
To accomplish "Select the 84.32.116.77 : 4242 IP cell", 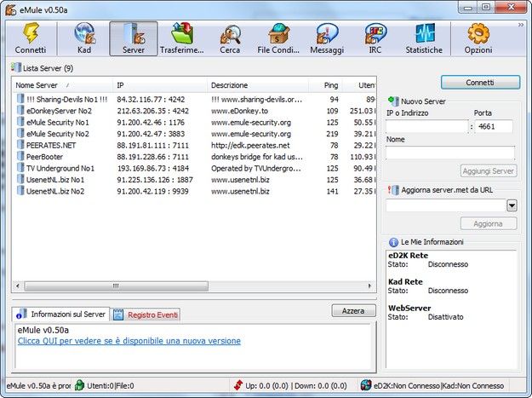I will [151, 99].
